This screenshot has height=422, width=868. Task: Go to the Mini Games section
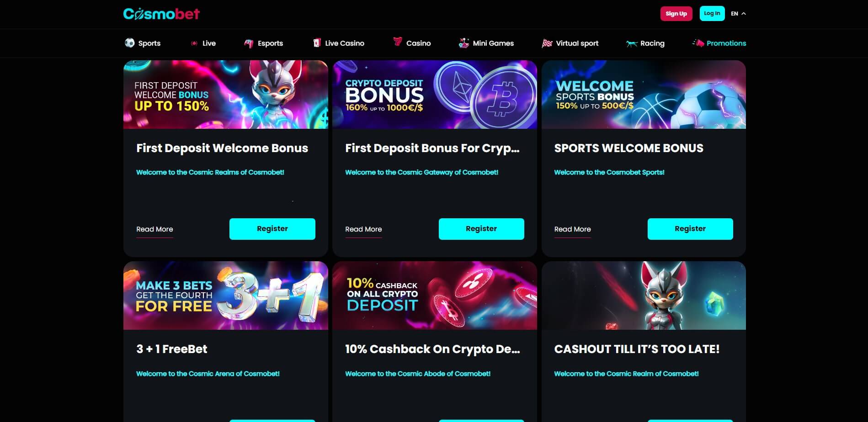tap(493, 43)
